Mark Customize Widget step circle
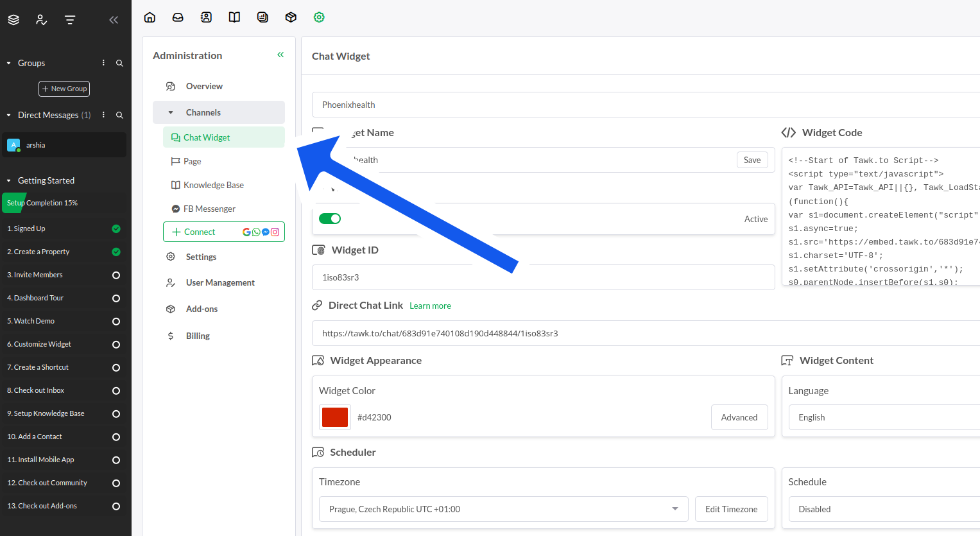This screenshot has width=980, height=536. click(116, 345)
